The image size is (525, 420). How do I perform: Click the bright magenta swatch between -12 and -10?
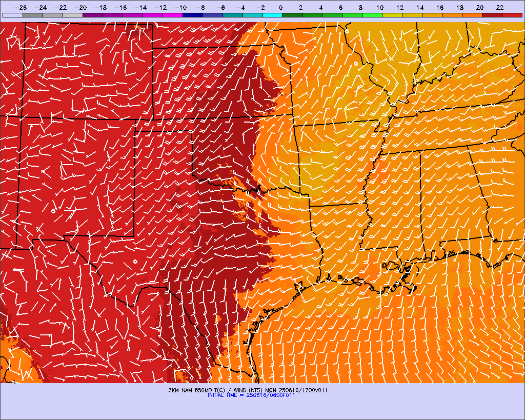(x=173, y=15)
